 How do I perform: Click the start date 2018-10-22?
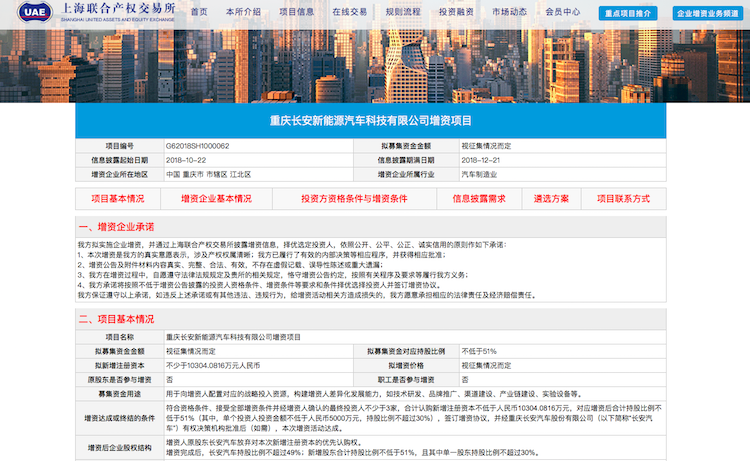pos(186,160)
